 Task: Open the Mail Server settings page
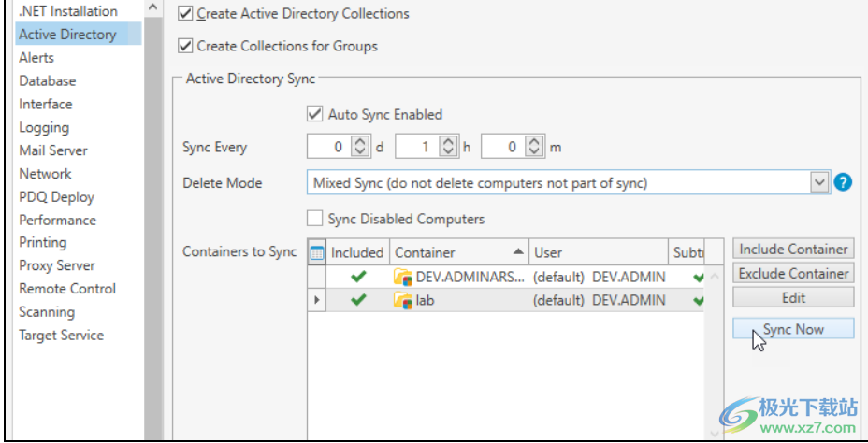point(53,150)
